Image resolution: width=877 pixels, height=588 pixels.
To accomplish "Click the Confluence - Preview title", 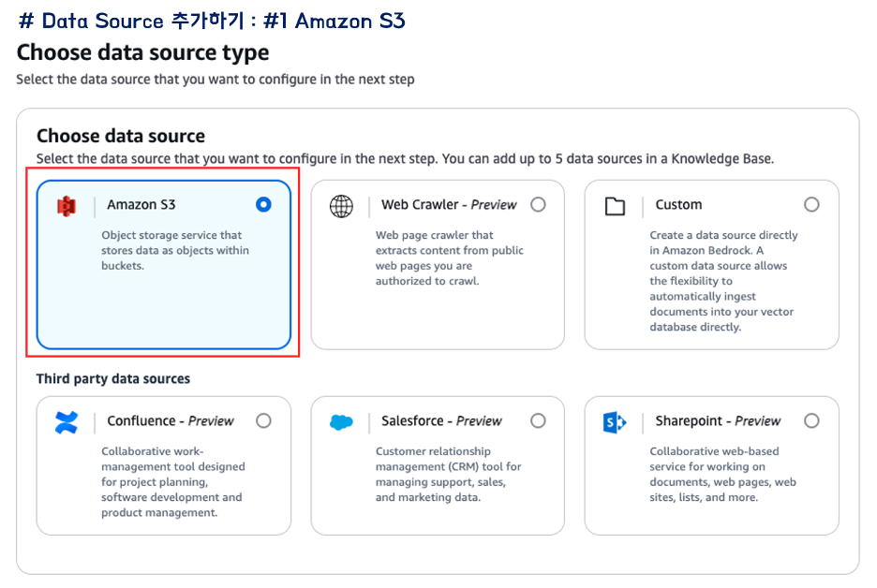I will click(170, 421).
